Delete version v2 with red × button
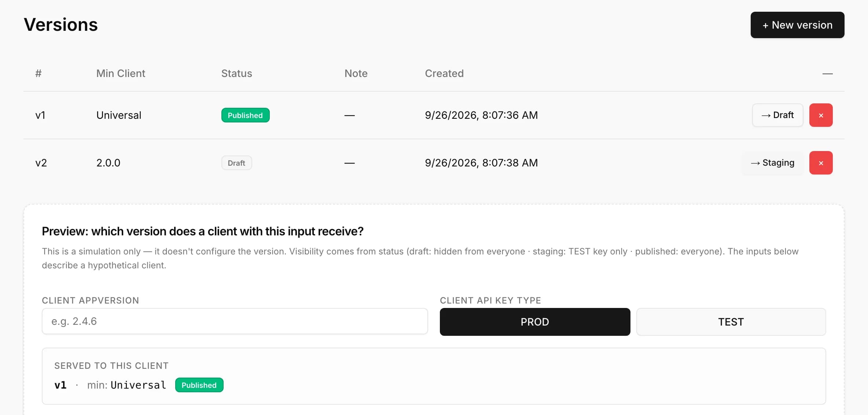 click(x=821, y=163)
